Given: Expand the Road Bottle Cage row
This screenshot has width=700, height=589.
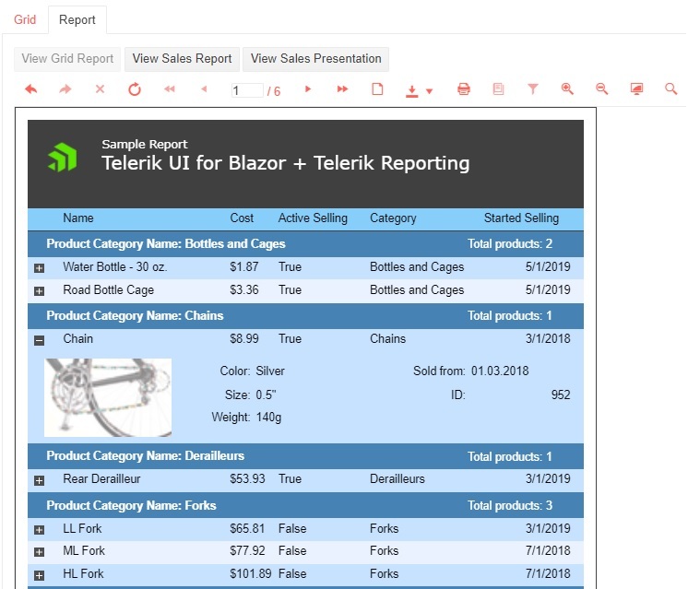Looking at the screenshot, I should [x=40, y=291].
